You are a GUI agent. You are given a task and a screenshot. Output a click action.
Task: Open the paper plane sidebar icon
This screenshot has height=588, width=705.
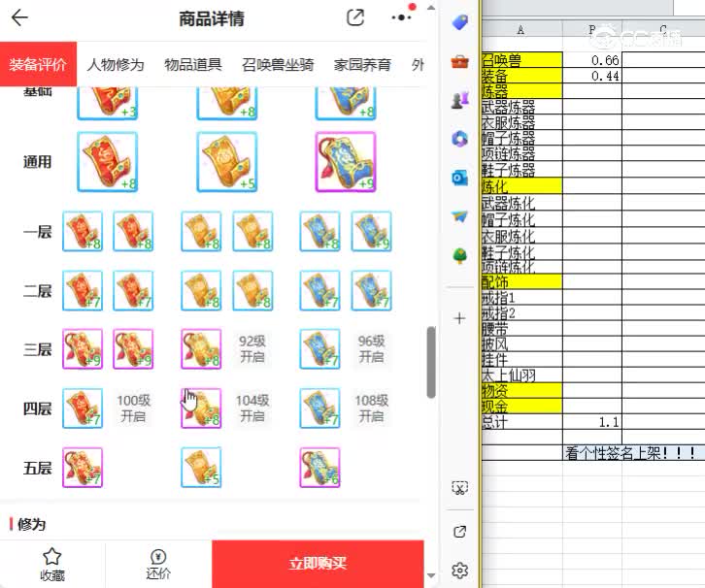point(459,217)
